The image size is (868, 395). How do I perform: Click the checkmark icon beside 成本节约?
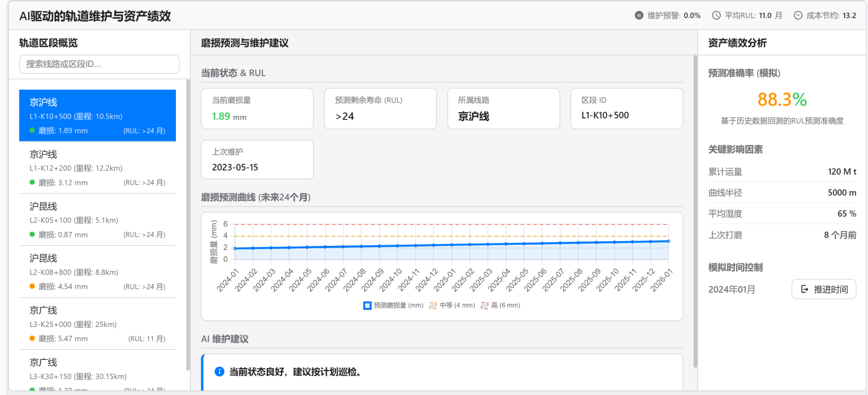798,15
